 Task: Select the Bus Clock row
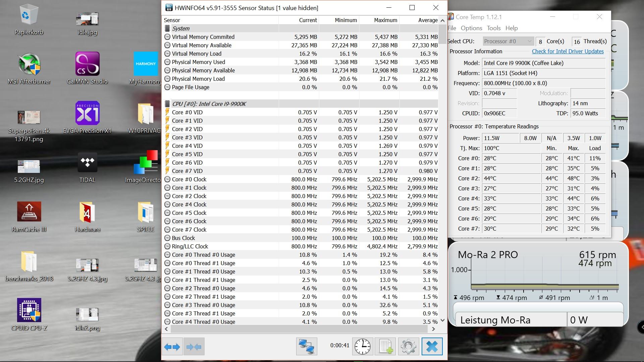[x=301, y=238]
